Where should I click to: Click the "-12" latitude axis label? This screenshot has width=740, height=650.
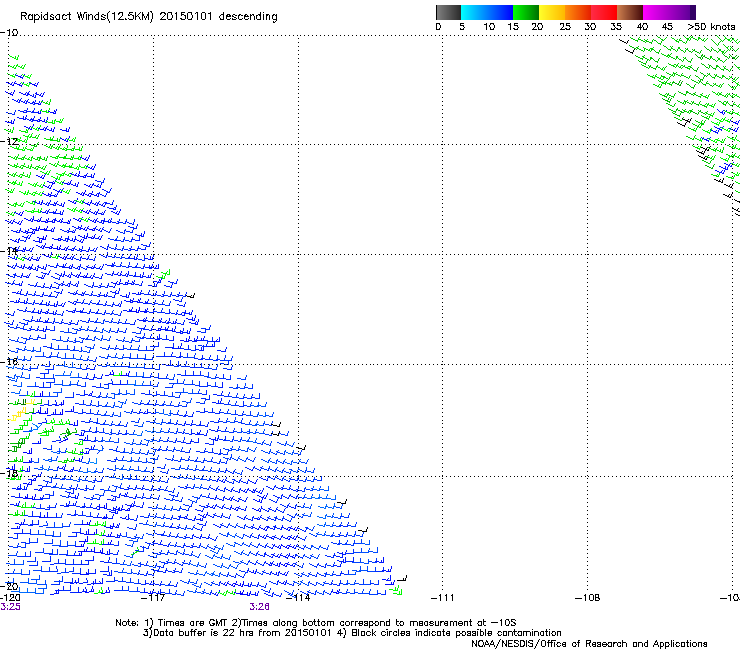pos(9,142)
